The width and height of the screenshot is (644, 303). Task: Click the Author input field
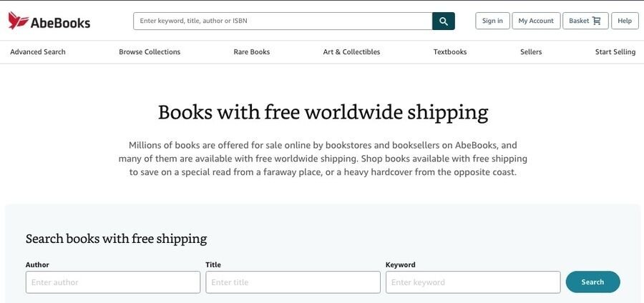pos(113,282)
